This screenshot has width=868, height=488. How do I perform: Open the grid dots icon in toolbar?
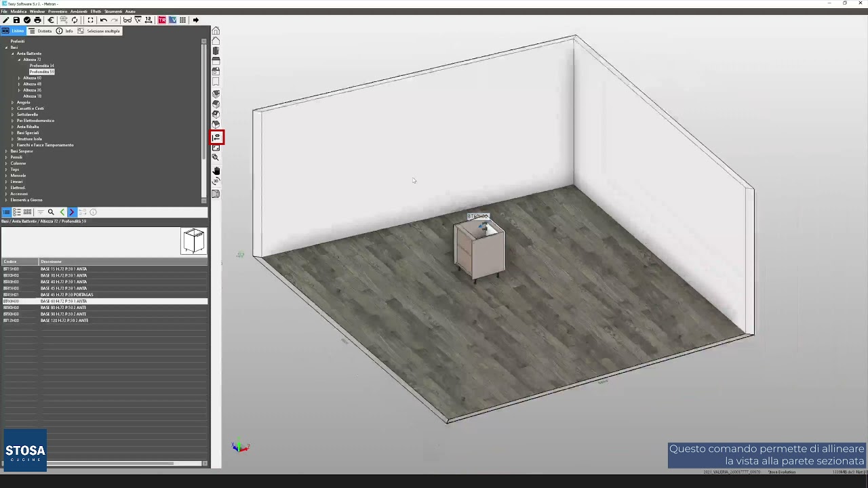pyautogui.click(x=182, y=20)
